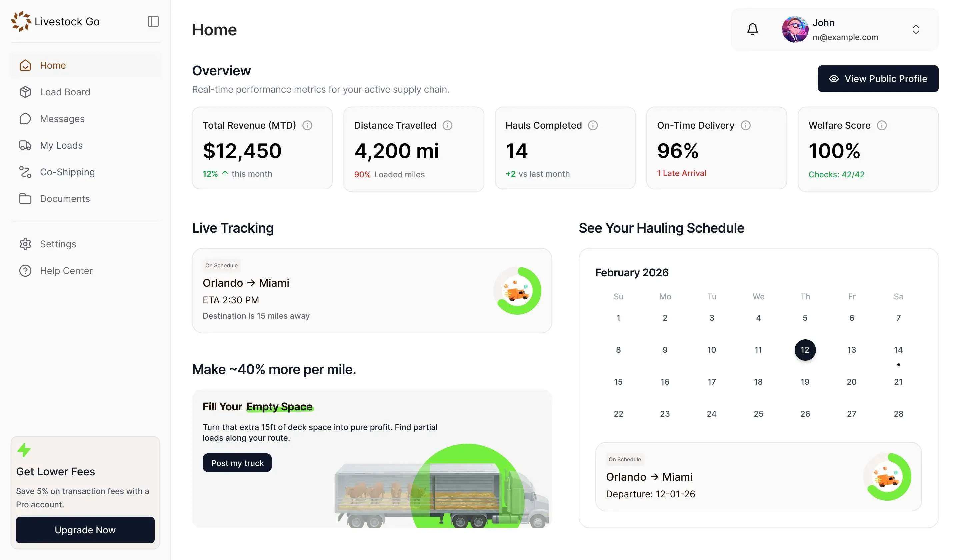Image resolution: width=960 pixels, height=560 pixels.
Task: Open Load Board in the sidebar
Action: point(85,92)
